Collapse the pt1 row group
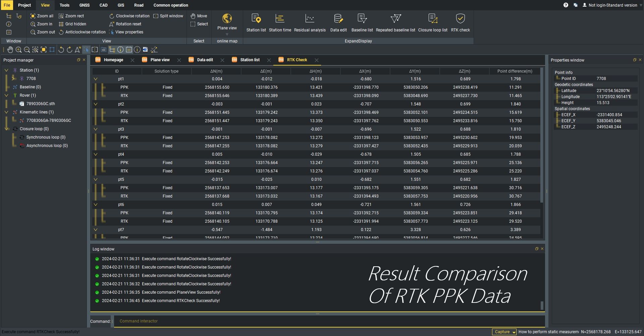 tap(96, 79)
